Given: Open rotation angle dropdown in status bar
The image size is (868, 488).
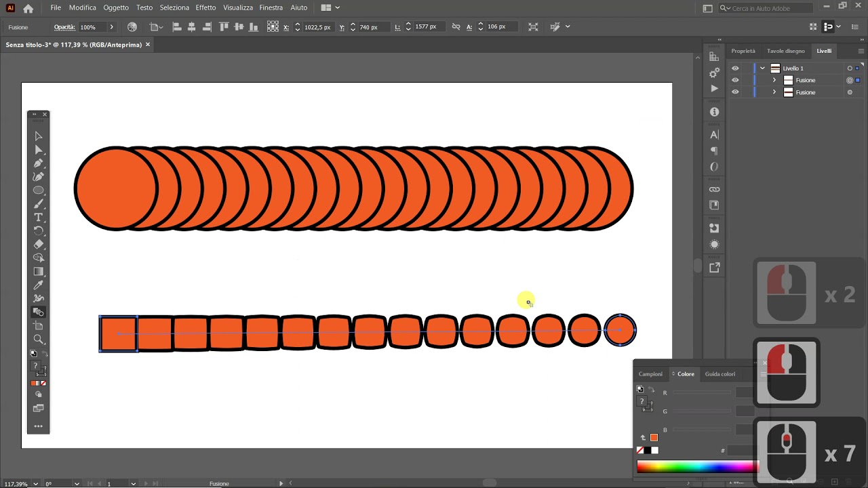Looking at the screenshot, I should pyautogui.click(x=77, y=483).
